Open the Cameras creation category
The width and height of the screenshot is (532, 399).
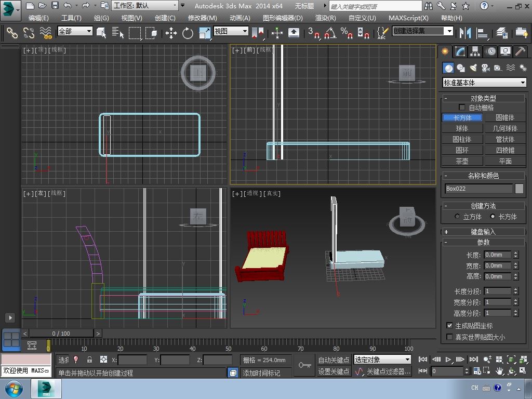tap(485, 68)
